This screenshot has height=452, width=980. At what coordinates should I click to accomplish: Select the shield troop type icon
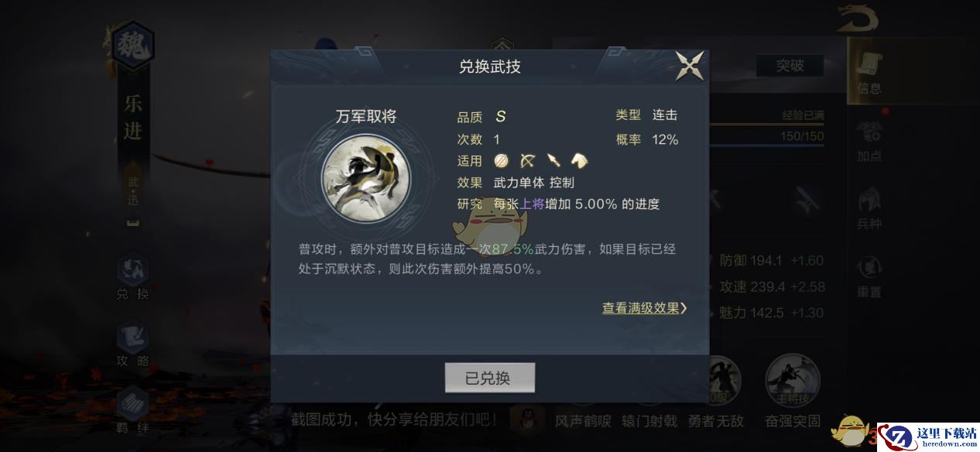point(502,160)
